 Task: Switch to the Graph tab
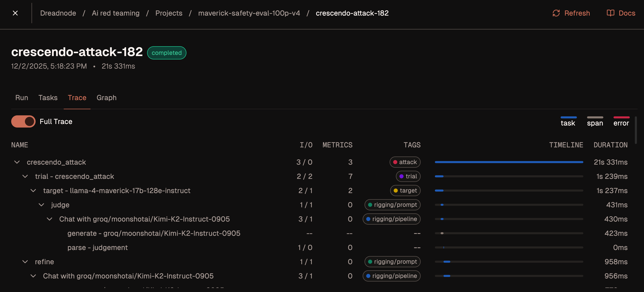click(106, 98)
